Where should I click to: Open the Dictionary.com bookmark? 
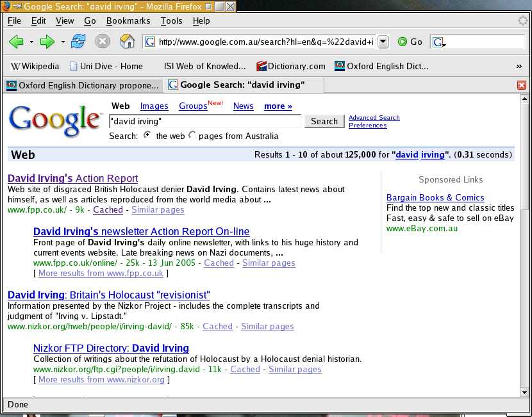pyautogui.click(x=291, y=66)
